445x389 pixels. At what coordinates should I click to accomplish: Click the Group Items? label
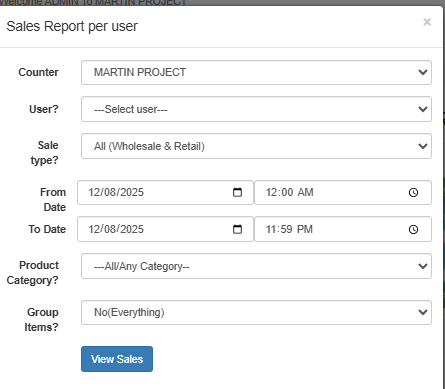(x=41, y=320)
